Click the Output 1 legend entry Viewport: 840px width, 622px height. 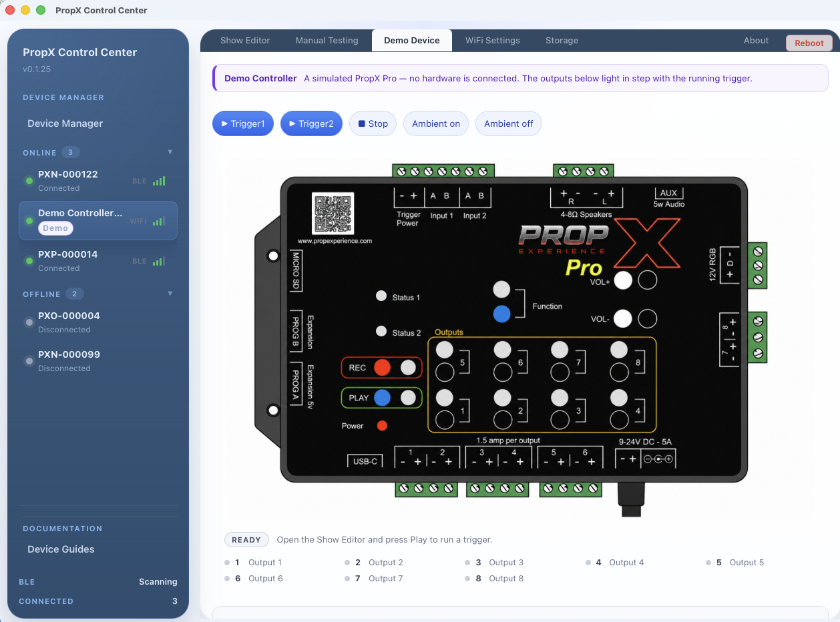click(254, 563)
